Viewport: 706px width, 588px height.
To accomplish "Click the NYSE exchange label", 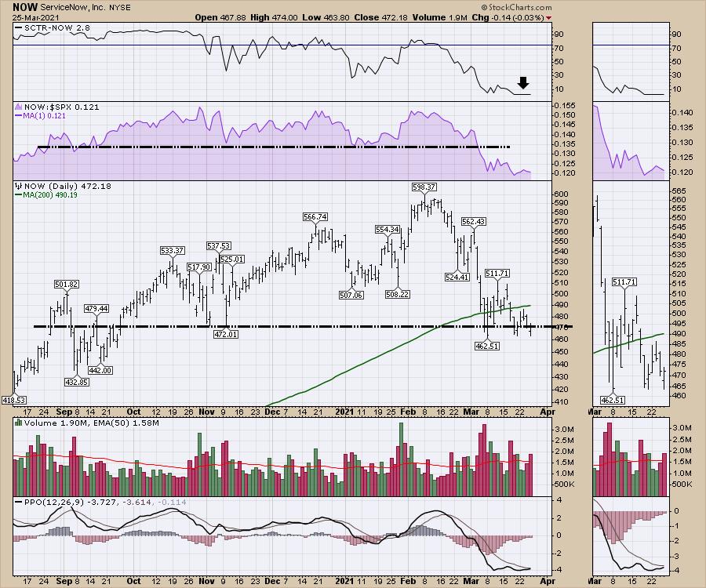I will coord(120,7).
